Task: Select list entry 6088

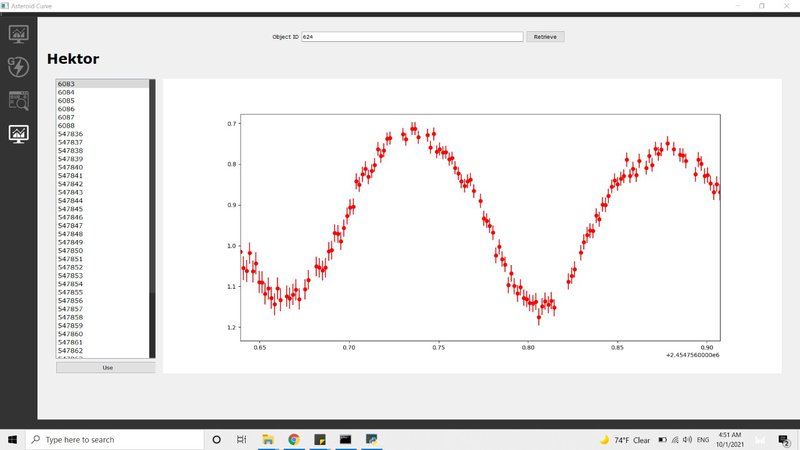Action: coord(103,126)
